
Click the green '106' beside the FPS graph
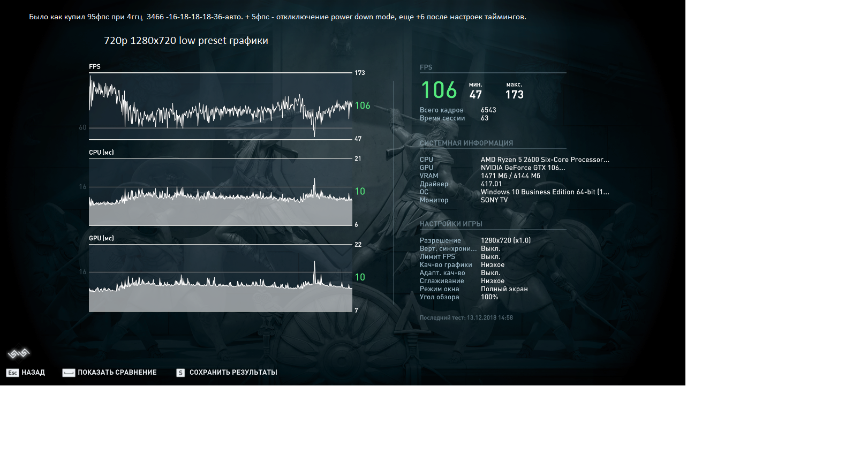(363, 106)
